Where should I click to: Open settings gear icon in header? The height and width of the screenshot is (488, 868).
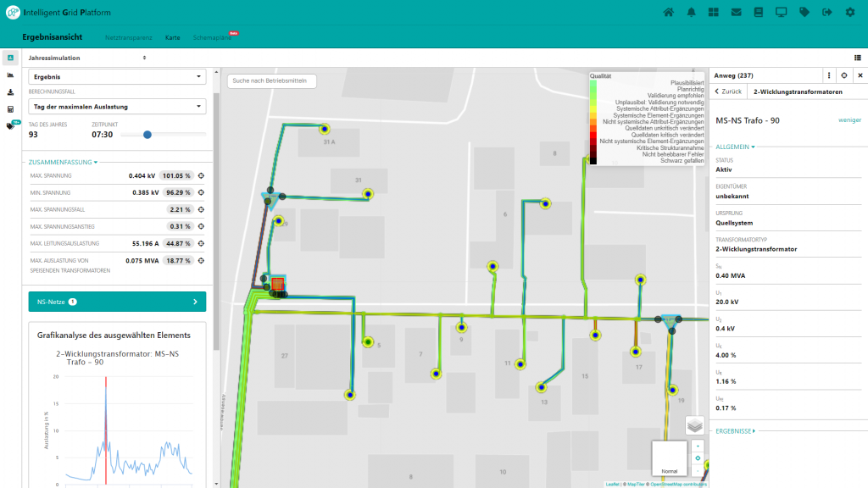(849, 12)
